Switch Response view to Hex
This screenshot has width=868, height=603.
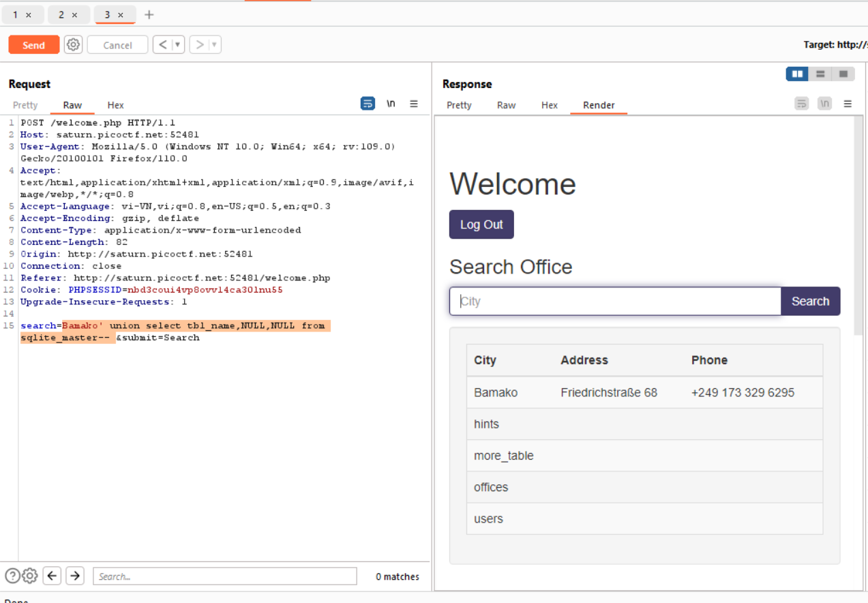pos(550,105)
